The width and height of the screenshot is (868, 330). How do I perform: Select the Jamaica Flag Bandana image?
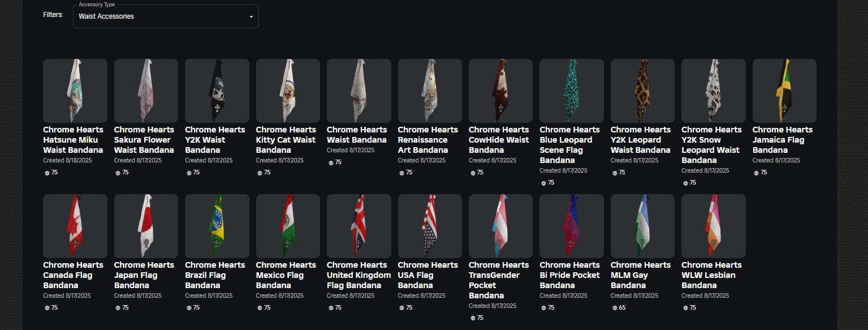coord(784,91)
